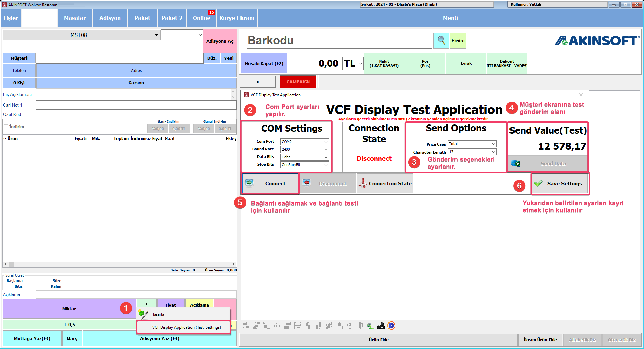The height and width of the screenshot is (349, 644).
Task: Click the stretch height dashed-bounds icon
Action: (x=360, y=326)
